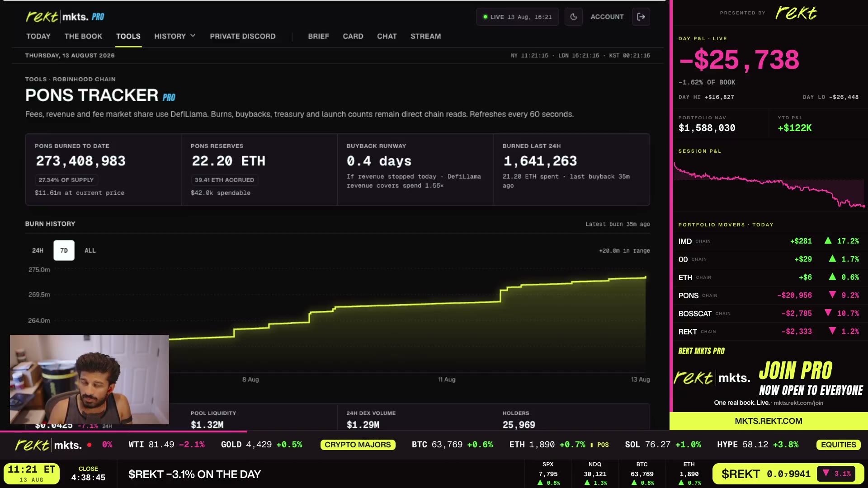Click the rekt logo in the sidebar
The height and width of the screenshot is (488, 868).
pyautogui.click(x=796, y=13)
